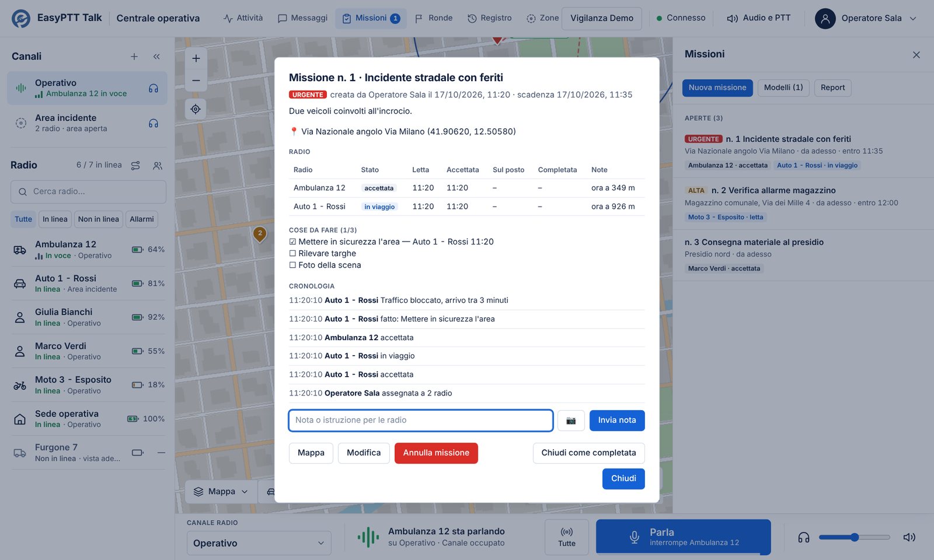Click the EasyPTT Talk logo

22,19
